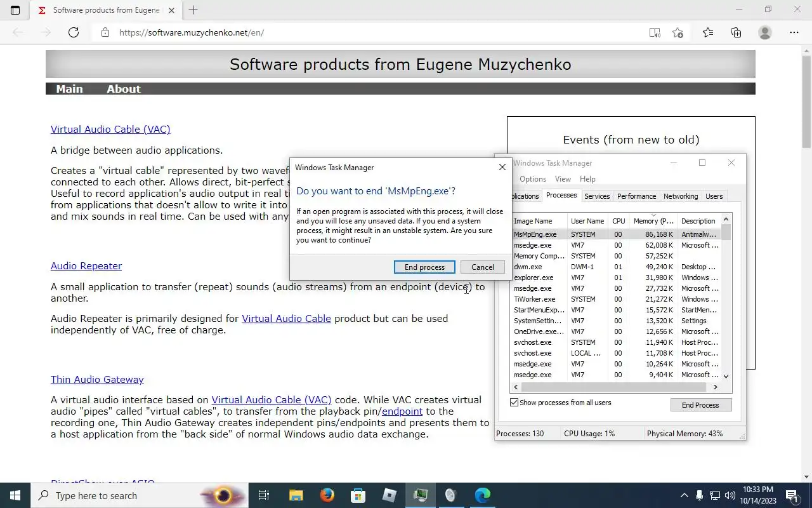Sort processes by CPU column
The width and height of the screenshot is (812, 508).
[619, 221]
